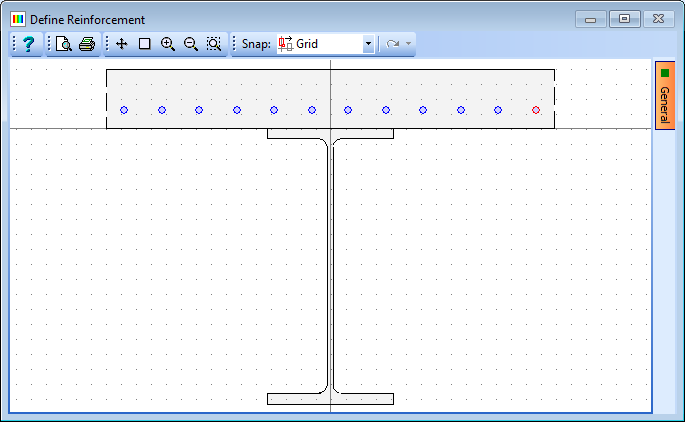685x422 pixels.
Task: Open help with the question mark icon
Action: (28, 44)
